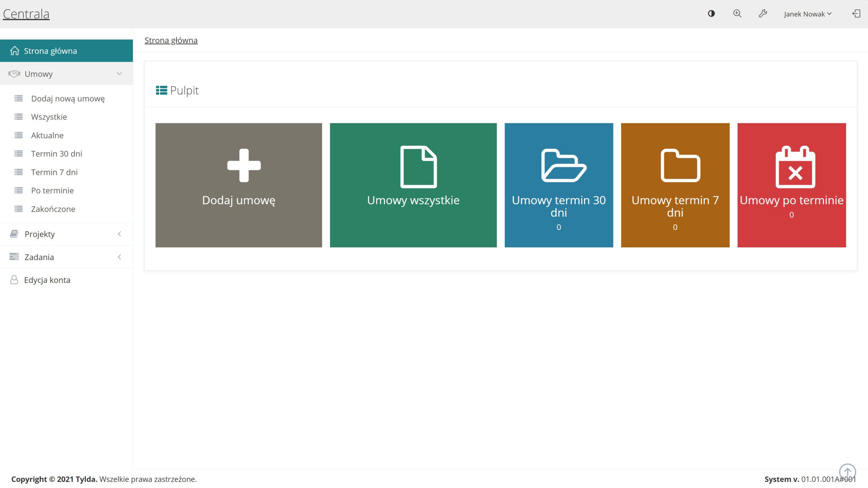The height and width of the screenshot is (488, 868).
Task: Click the open folder icon on 30 dni tile
Action: [563, 165]
